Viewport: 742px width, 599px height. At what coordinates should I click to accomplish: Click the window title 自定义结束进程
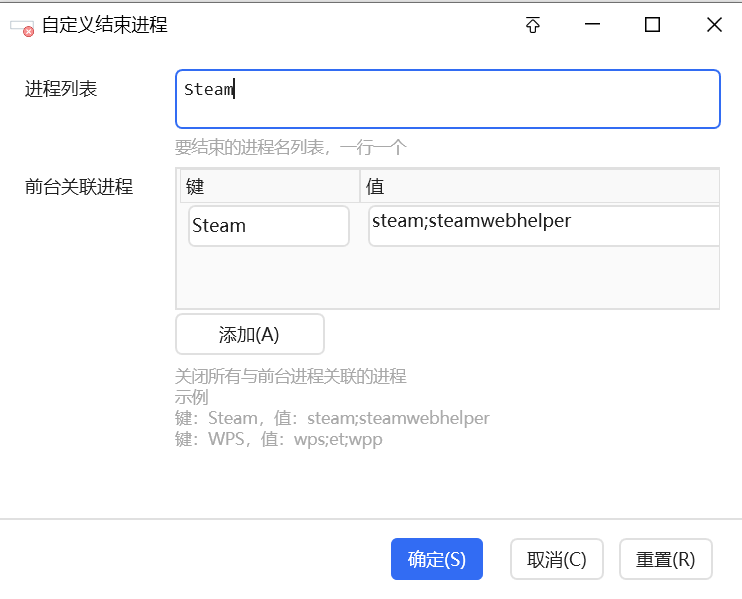click(x=105, y=25)
